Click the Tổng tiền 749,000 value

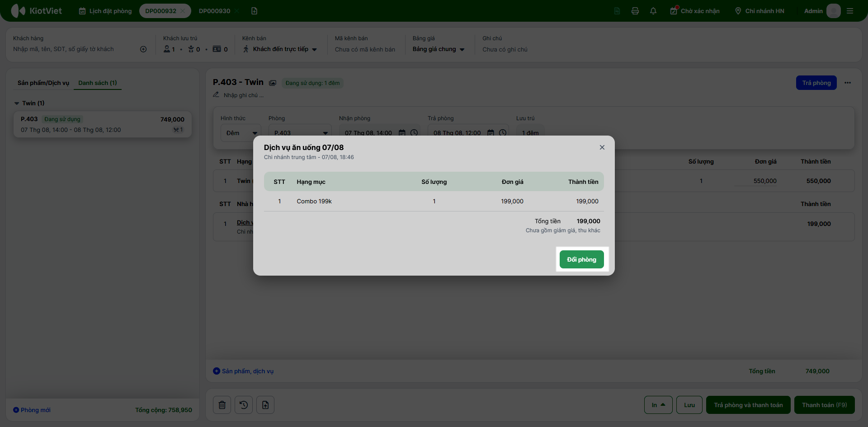point(817,371)
